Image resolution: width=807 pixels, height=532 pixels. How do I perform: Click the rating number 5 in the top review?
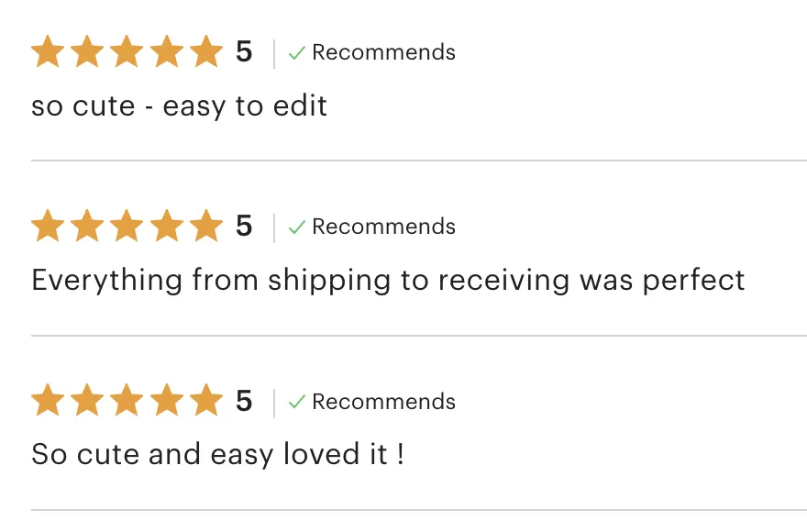244,52
